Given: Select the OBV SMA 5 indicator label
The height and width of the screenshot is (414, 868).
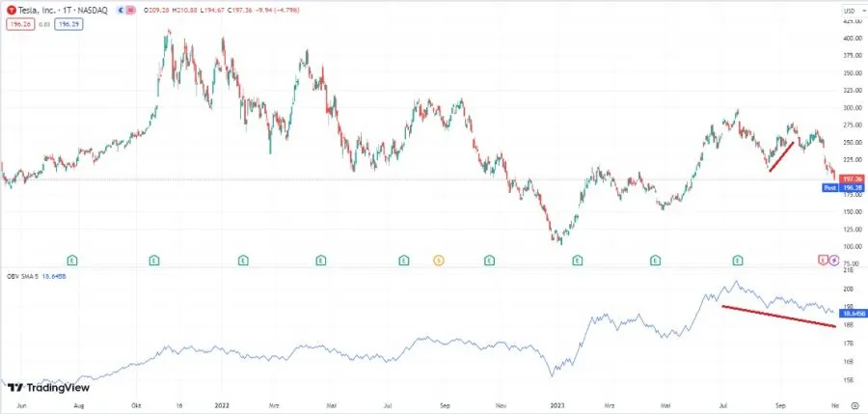Looking at the screenshot, I should pos(20,277).
